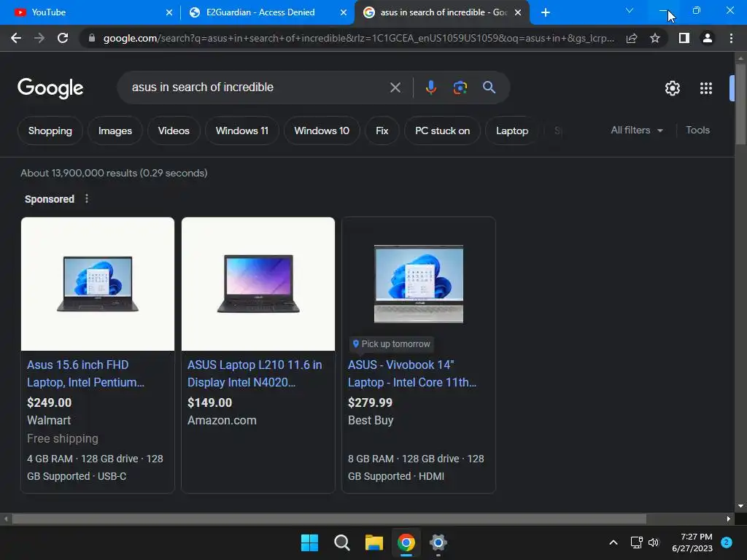Screen dimensions: 747x560
Task: Click Amazon L210 laptop product image
Action: tap(258, 284)
